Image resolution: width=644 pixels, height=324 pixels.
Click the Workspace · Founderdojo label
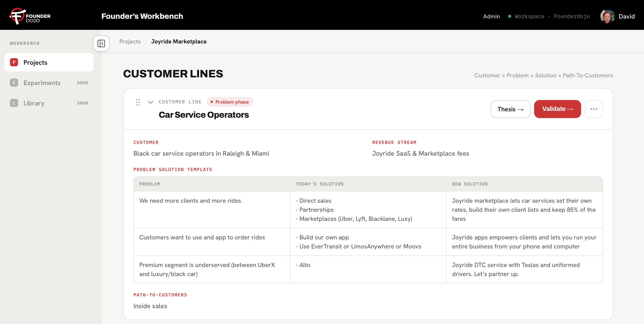coord(552,16)
